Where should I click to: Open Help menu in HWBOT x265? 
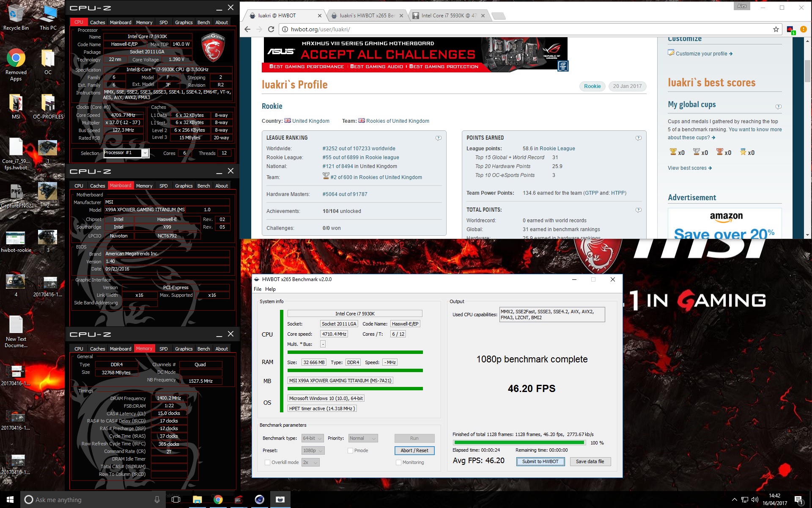(x=270, y=289)
